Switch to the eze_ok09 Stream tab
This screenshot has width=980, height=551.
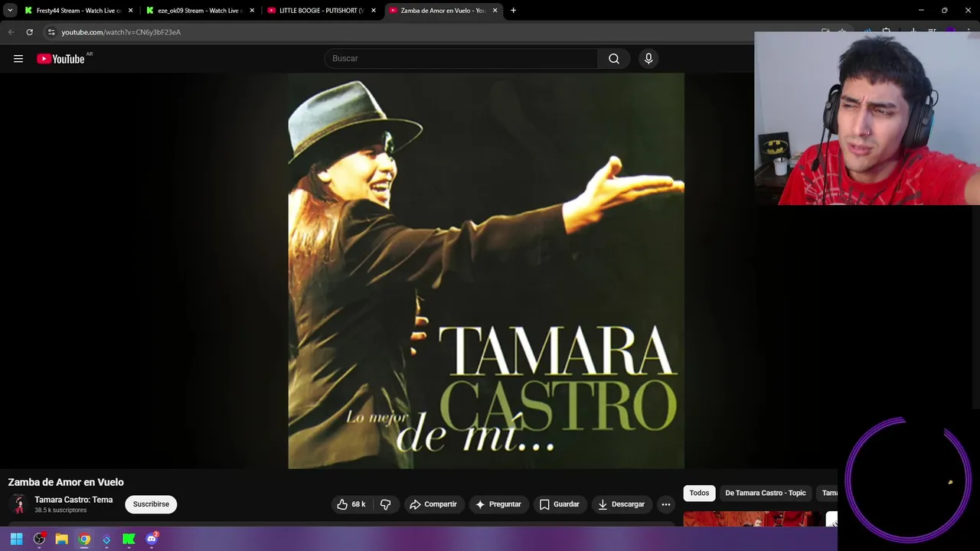pos(201,11)
